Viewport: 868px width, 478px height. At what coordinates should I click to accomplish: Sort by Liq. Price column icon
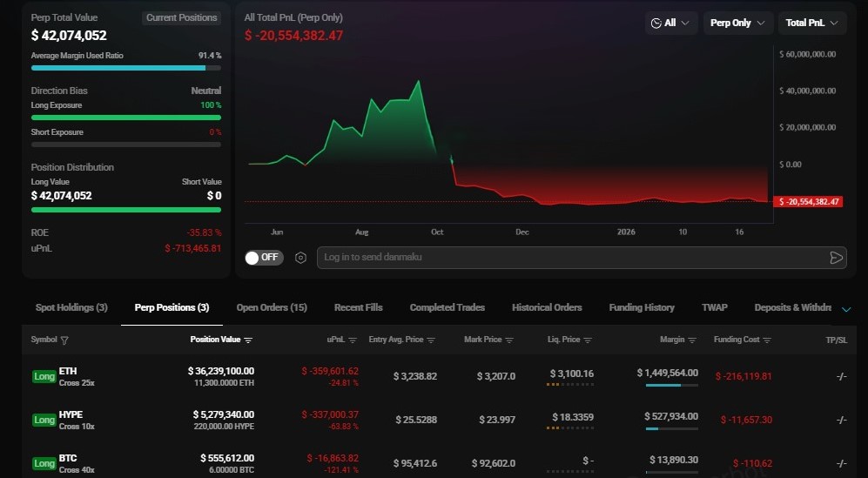pyautogui.click(x=588, y=340)
